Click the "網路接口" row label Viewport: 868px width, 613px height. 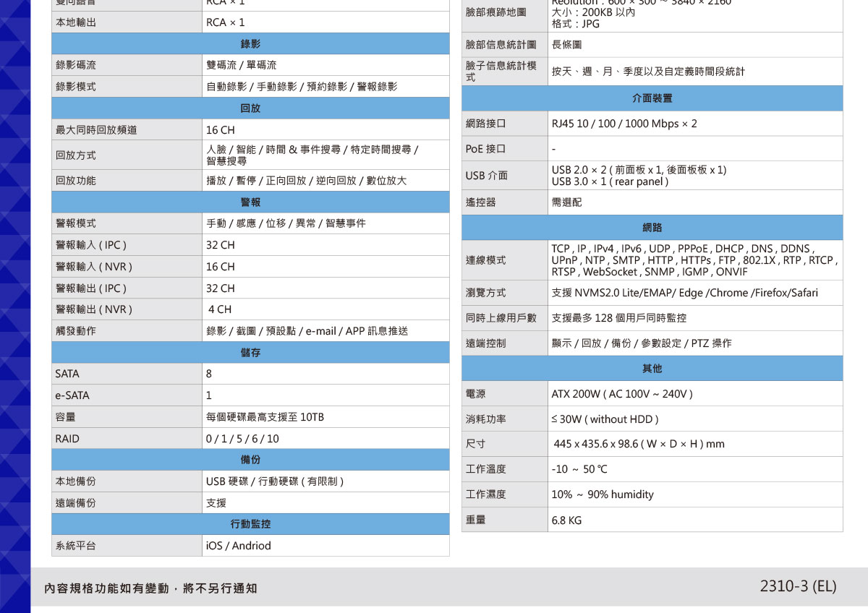(x=486, y=124)
